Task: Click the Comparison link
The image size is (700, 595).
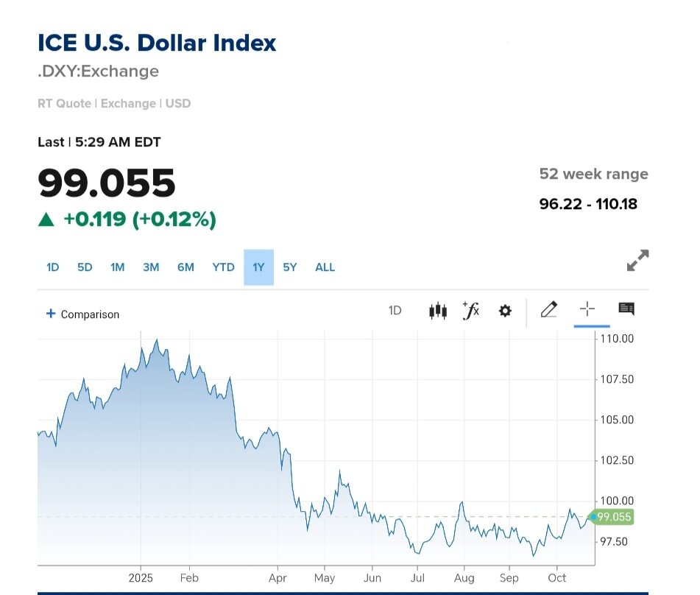Action: pos(90,314)
